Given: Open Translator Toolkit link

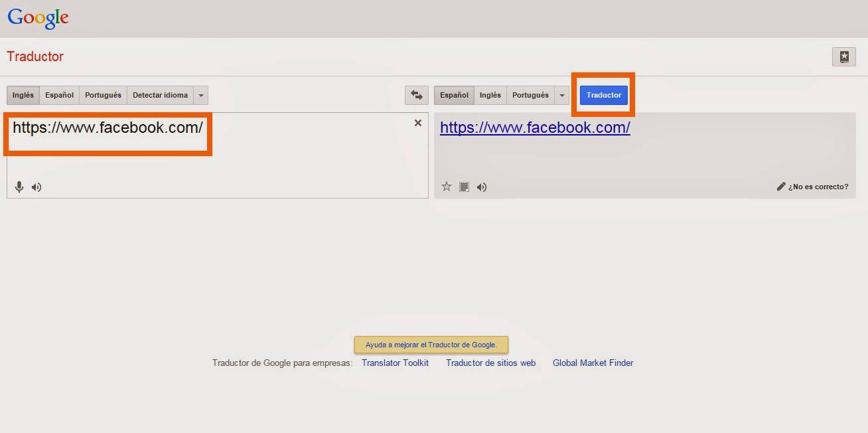Looking at the screenshot, I should [x=396, y=363].
